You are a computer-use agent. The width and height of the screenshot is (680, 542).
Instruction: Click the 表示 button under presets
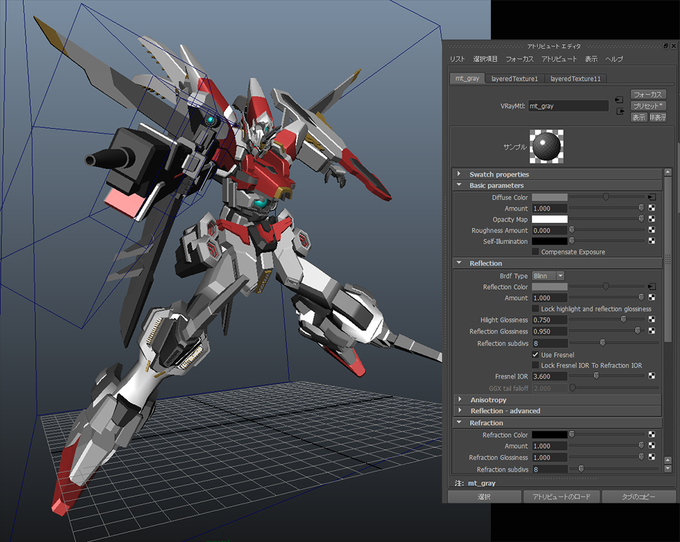pos(638,117)
